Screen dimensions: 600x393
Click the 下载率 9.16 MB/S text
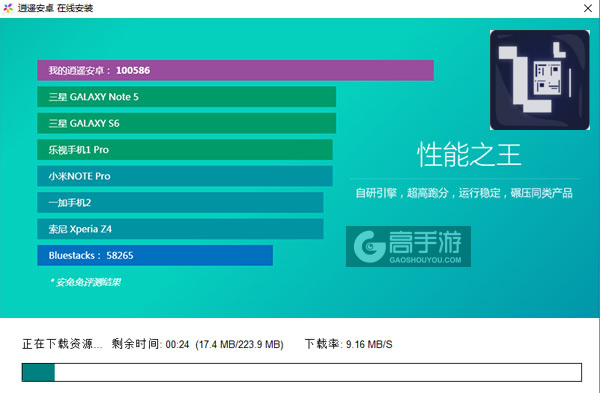point(349,344)
